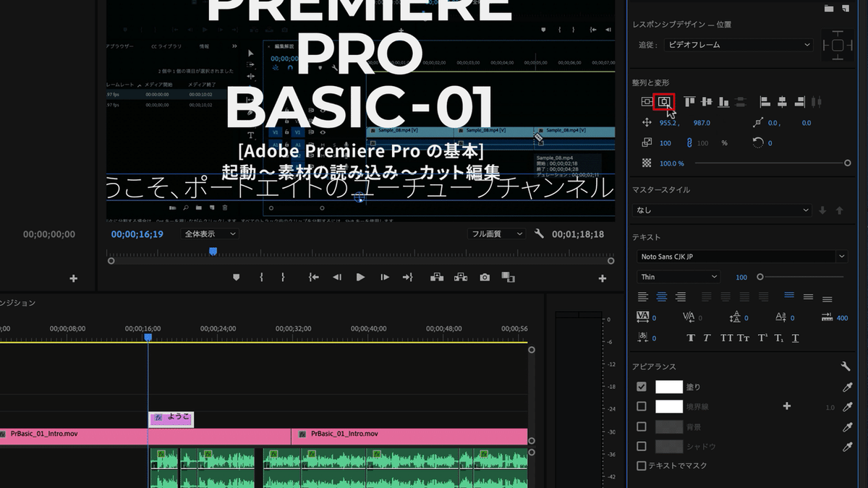Screen dimensions: 868x488
Task: Click the pin-to responsive design widget
Action: [x=838, y=45]
